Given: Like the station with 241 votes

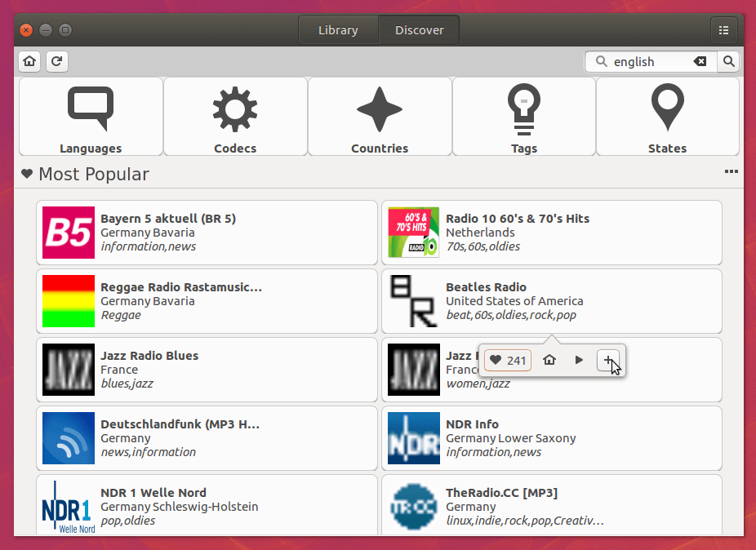Looking at the screenshot, I should pyautogui.click(x=508, y=361).
